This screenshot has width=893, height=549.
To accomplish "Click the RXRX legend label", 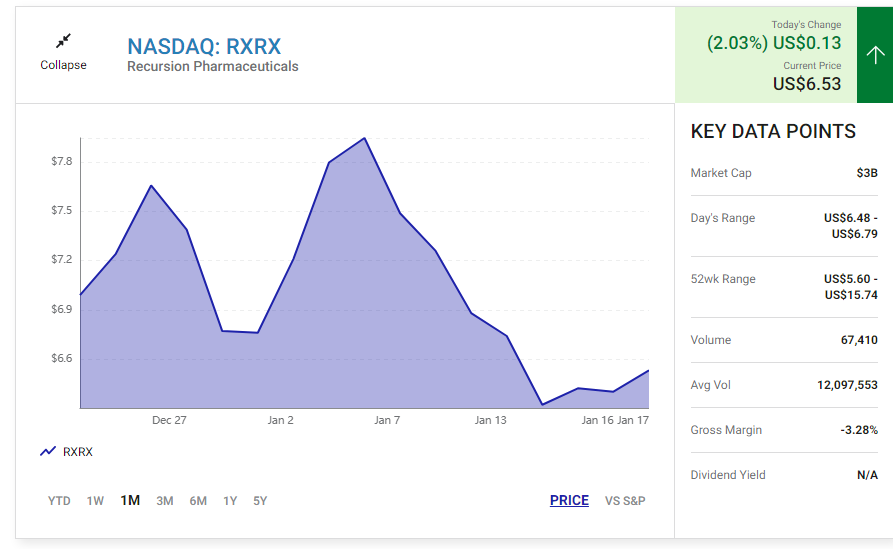I will (x=77, y=452).
